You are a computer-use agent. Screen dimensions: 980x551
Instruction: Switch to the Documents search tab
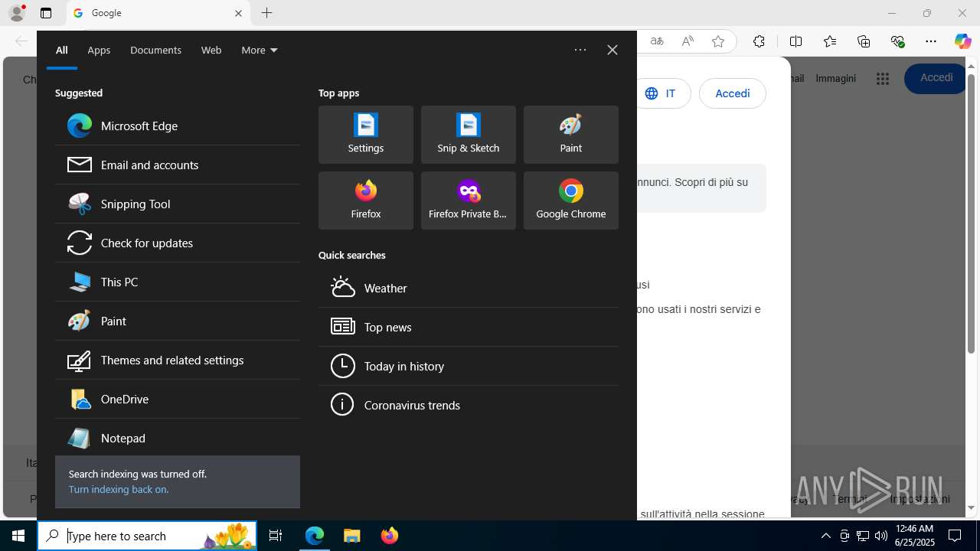(155, 50)
